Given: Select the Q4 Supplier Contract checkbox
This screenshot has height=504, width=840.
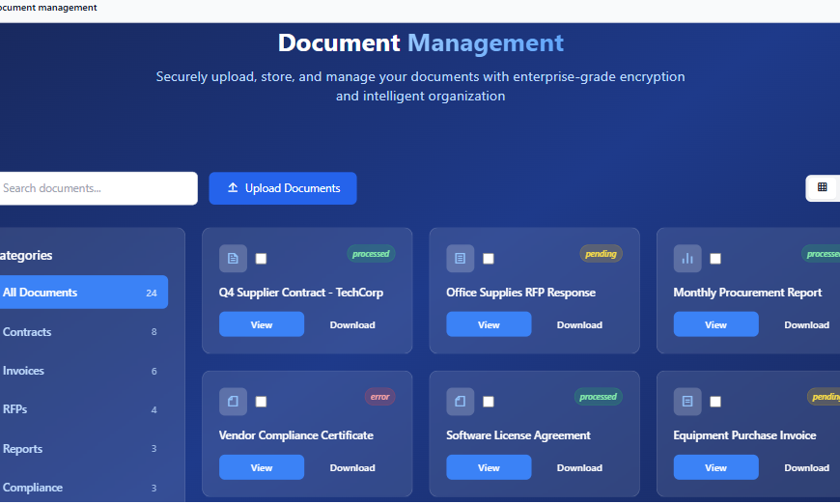Looking at the screenshot, I should 261,259.
